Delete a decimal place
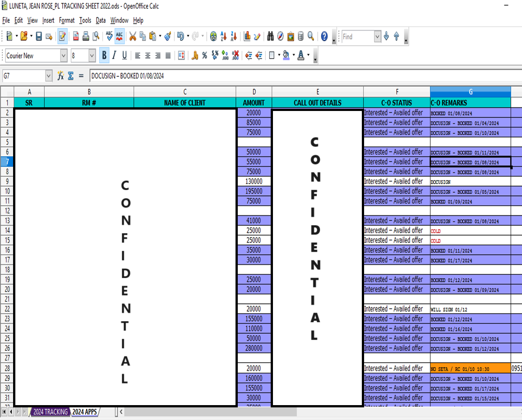522x420 pixels. [x=236, y=55]
